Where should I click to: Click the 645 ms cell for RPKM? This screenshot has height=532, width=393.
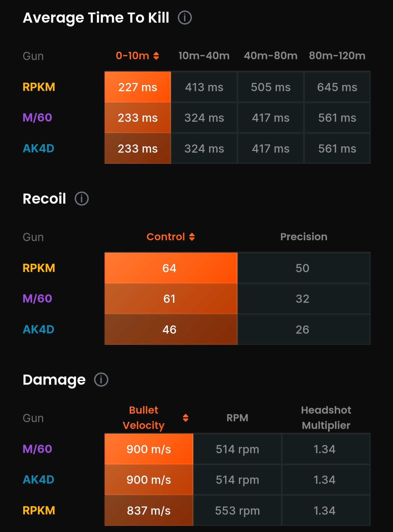pos(337,87)
